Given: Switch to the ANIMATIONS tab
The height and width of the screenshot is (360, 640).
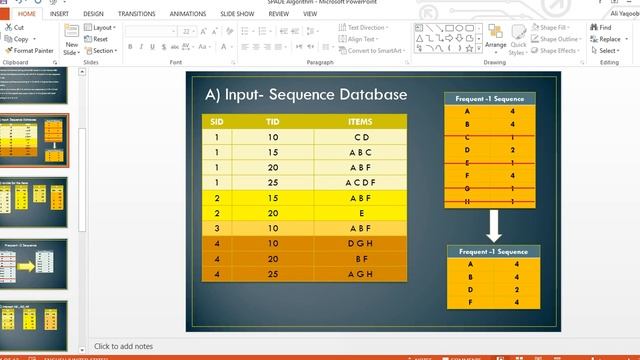Looking at the screenshot, I should pyautogui.click(x=188, y=14).
